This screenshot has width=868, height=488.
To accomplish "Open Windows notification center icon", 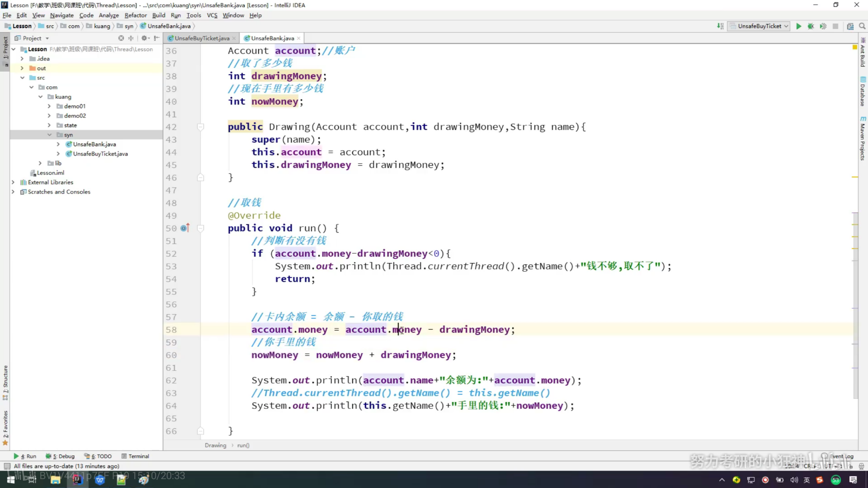I will pyautogui.click(x=853, y=480).
